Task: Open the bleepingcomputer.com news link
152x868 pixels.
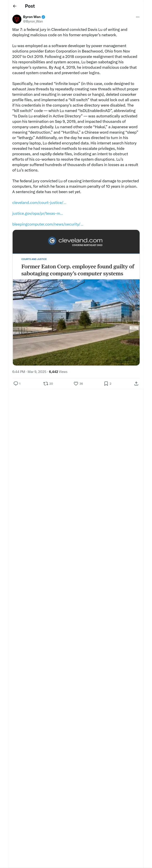Action: pos(48,224)
